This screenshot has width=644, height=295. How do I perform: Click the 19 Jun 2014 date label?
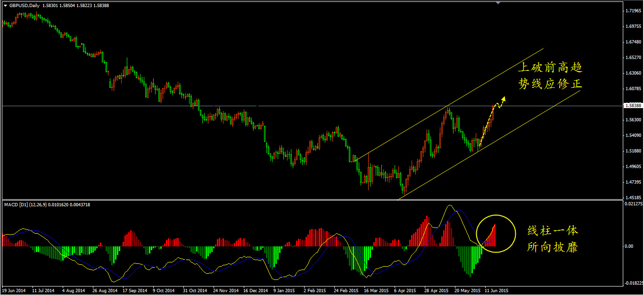[14, 290]
